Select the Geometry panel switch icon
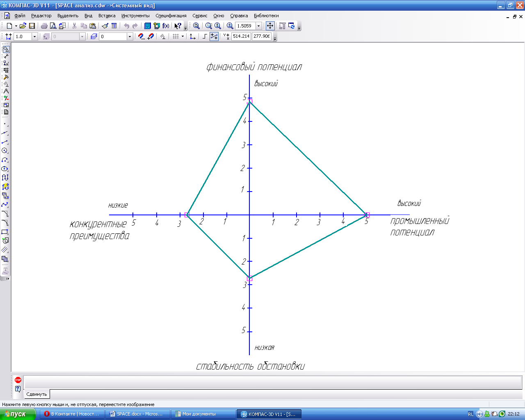The width and height of the screenshot is (525, 420). point(6,49)
